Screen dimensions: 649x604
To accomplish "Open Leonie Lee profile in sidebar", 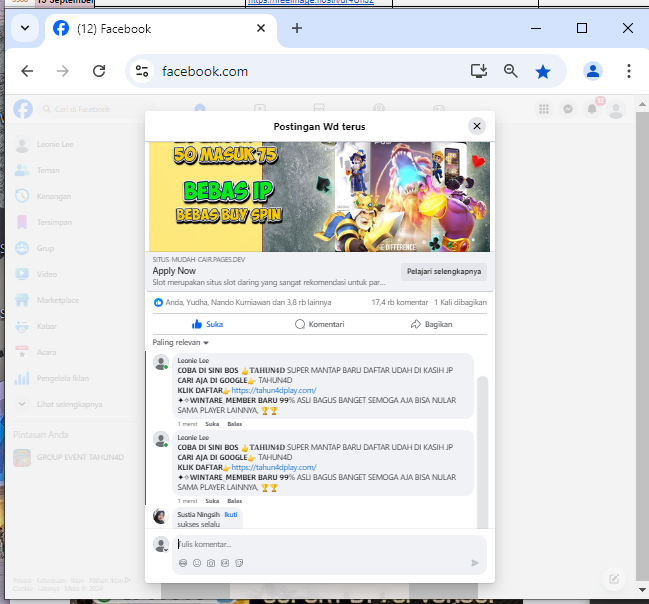I will tap(75, 144).
